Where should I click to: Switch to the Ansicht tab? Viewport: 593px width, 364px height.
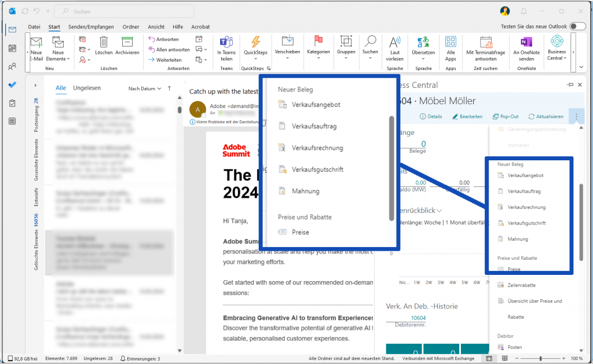156,27
